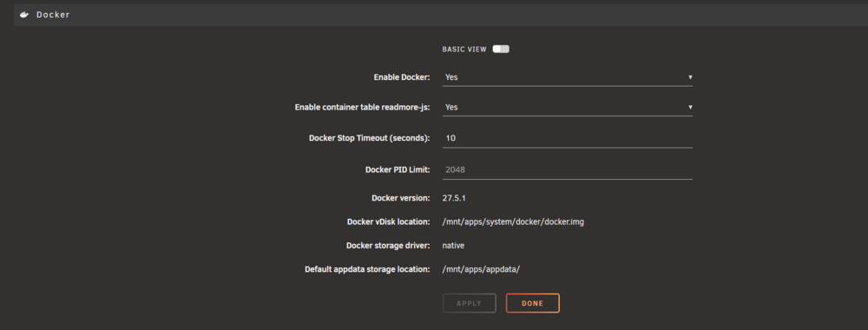Show help for Enable Docker label
This screenshot has height=330, width=868.
point(401,77)
